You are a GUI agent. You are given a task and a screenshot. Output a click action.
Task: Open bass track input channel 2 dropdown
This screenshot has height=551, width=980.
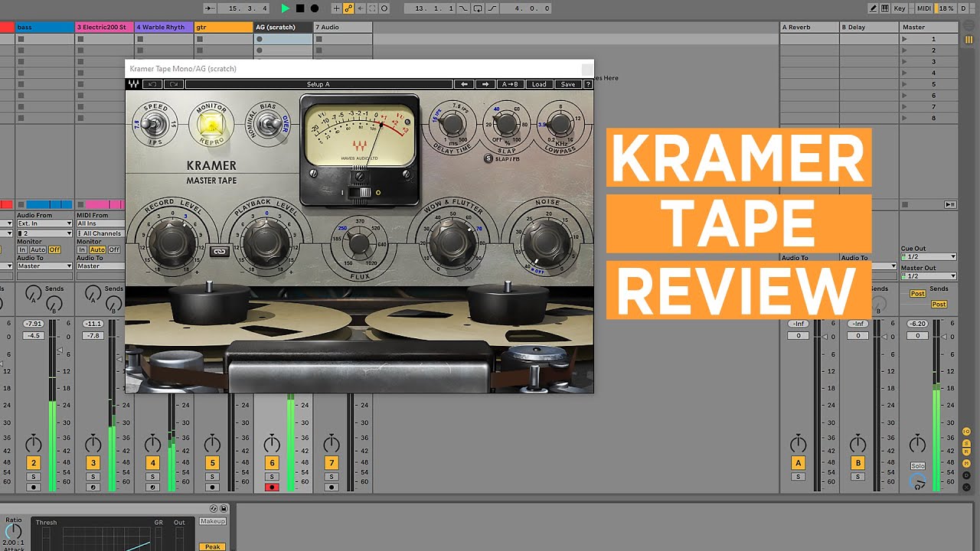pos(44,233)
